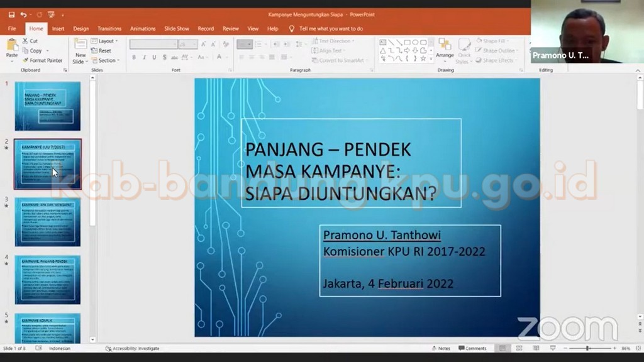Switch to the Transitions tab
Image resolution: width=644 pixels, height=362 pixels.
pyautogui.click(x=109, y=28)
